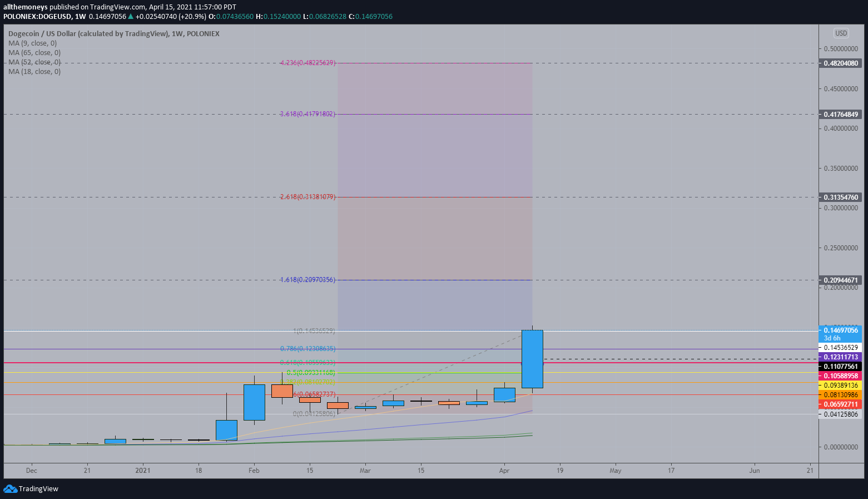This screenshot has height=499, width=868.
Task: Click the 0.00000000 price scale label
Action: (841, 447)
